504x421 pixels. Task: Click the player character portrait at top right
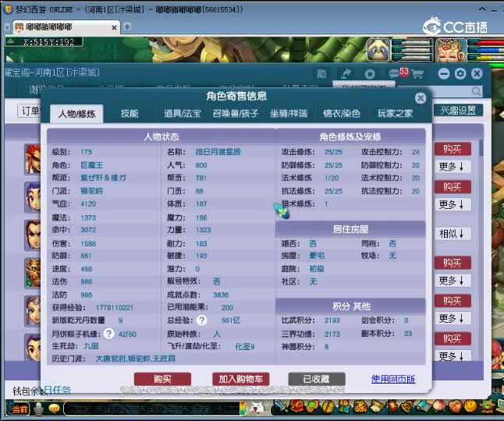(x=451, y=50)
